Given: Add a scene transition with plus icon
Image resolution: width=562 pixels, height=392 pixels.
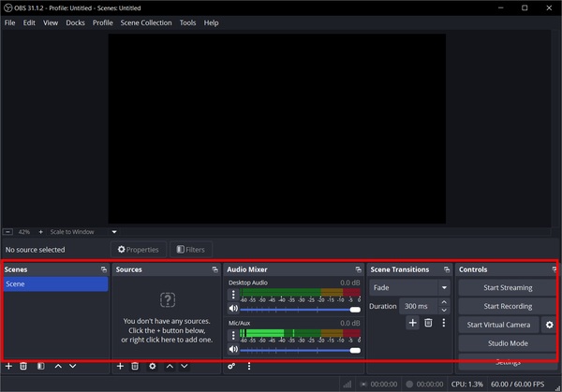Looking at the screenshot, I should coord(412,323).
